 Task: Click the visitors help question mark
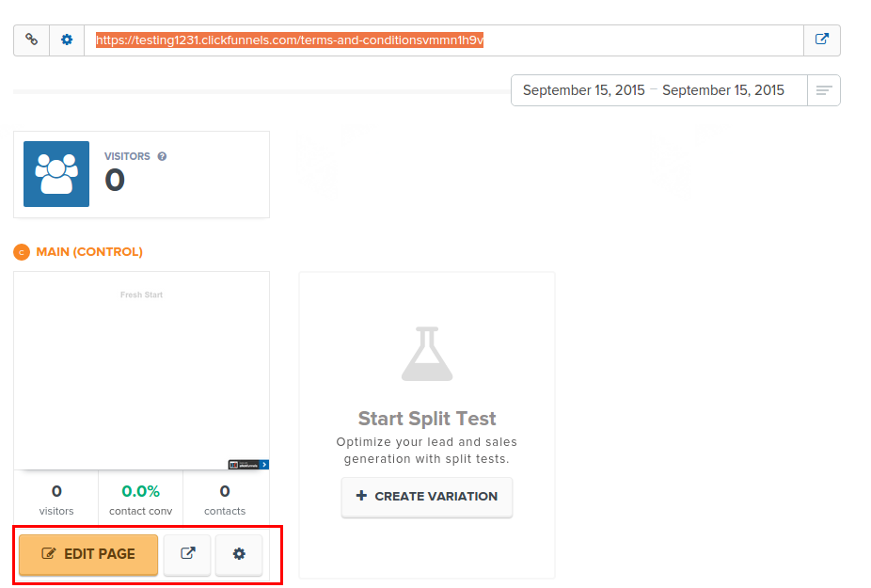point(162,156)
